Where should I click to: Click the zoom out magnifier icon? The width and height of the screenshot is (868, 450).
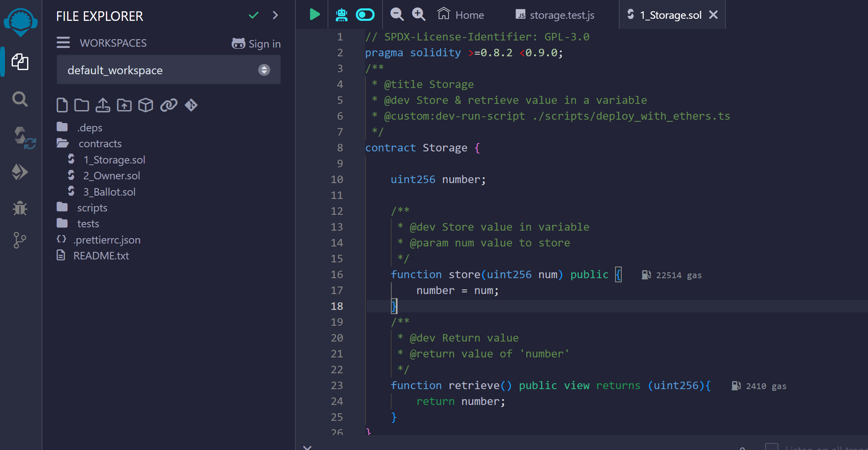(x=397, y=15)
